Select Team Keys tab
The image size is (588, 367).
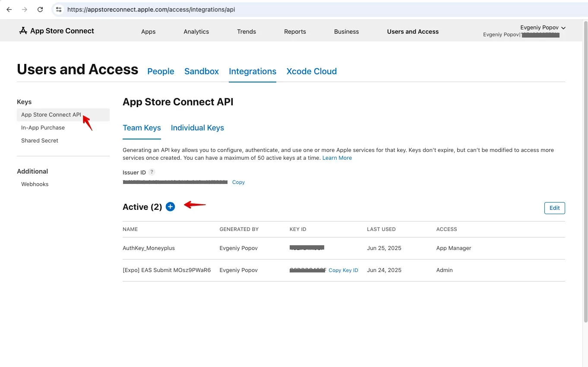(x=142, y=128)
